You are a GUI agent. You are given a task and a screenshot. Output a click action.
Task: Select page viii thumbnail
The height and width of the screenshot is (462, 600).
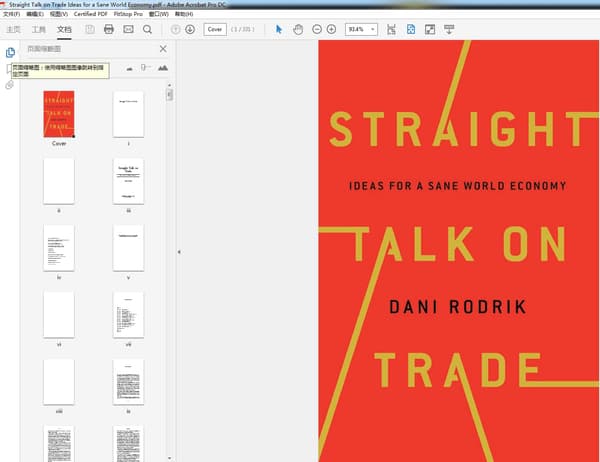pos(59,382)
